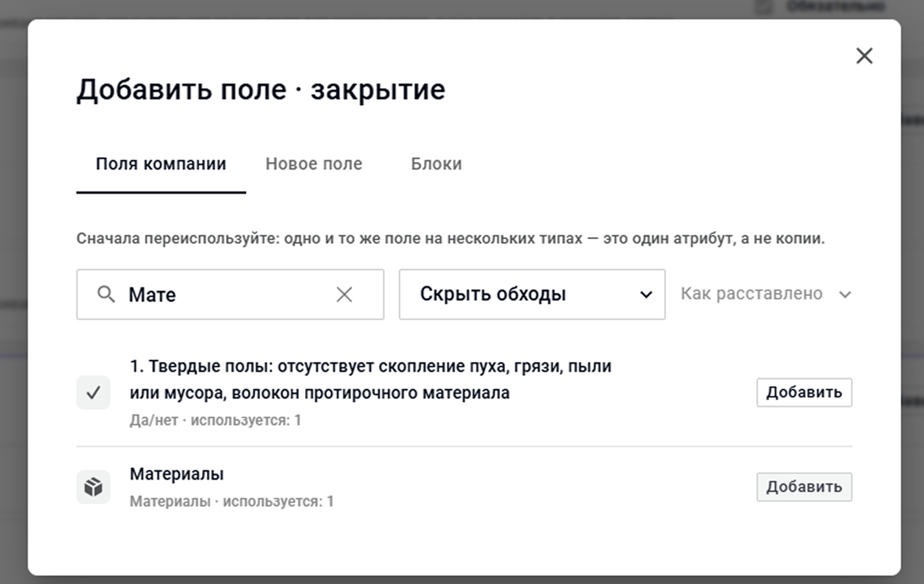The image size is (924, 584).
Task: Click the box icon of Материалы field
Action: pyautogui.click(x=93, y=487)
